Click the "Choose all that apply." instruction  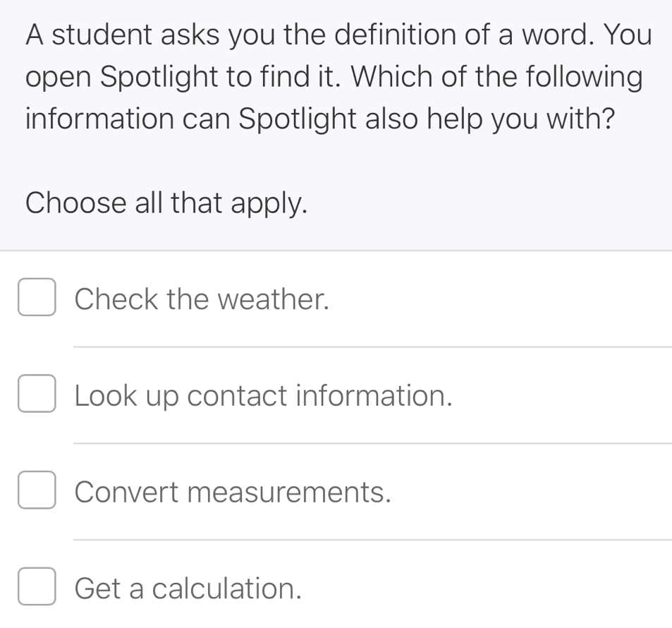[166, 203]
